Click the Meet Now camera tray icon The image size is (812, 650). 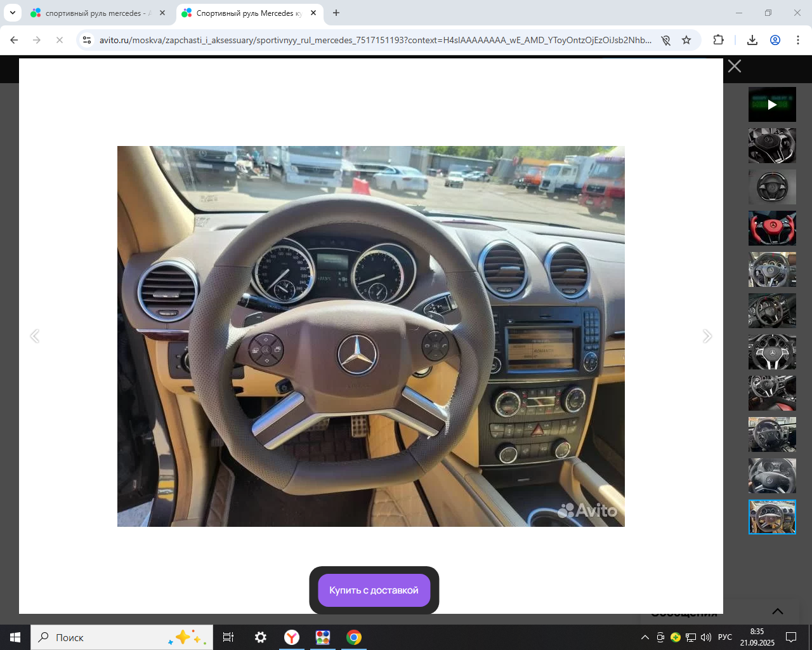tap(660, 637)
